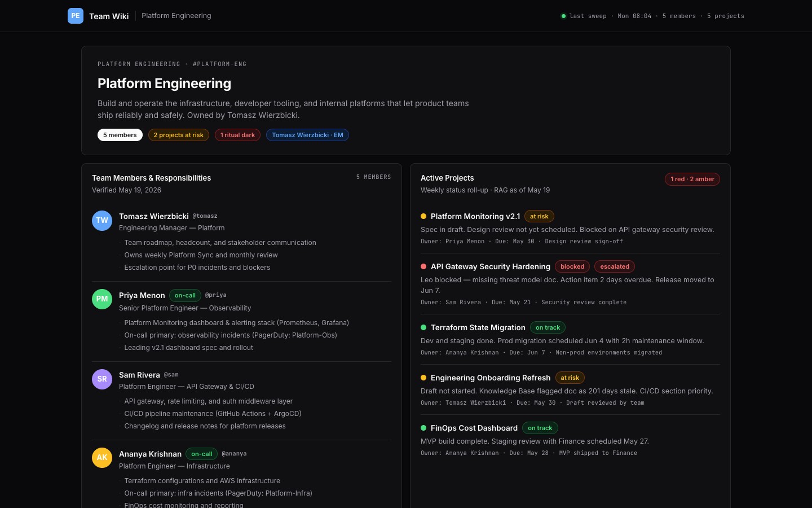Open the Platform Monitoring v2.1 project
Screen dimensions: 812x508
475,216
